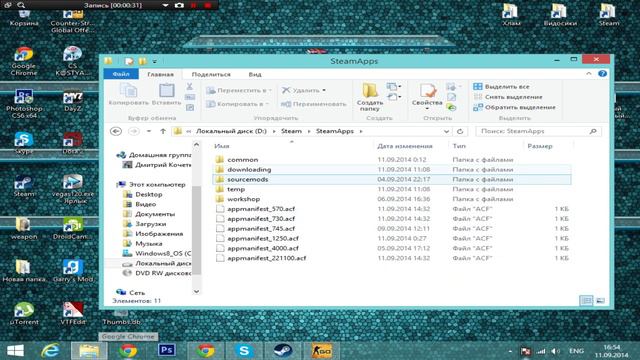Go up one folder level with the up arrow
This screenshot has height=360, width=640.
[163, 131]
